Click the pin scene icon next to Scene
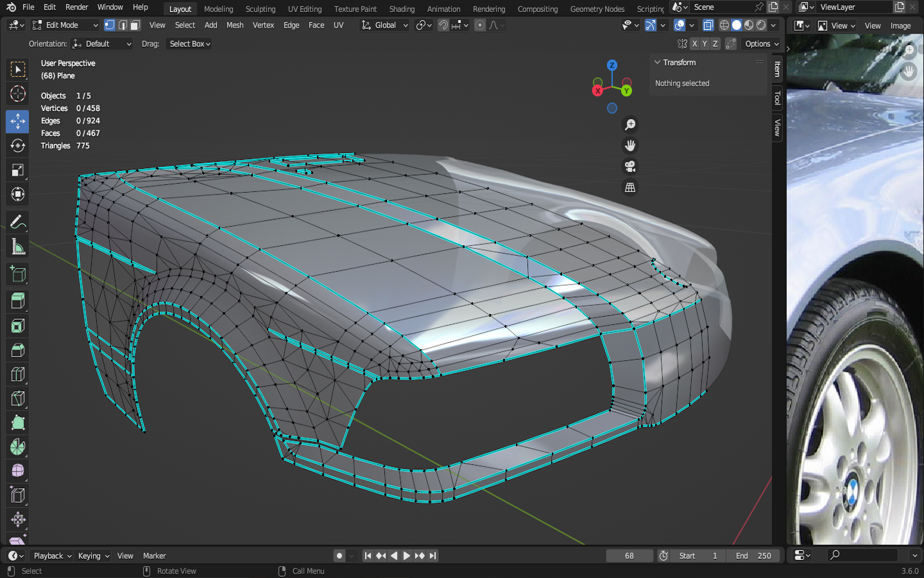Image resolution: width=924 pixels, height=578 pixels. (x=759, y=7)
